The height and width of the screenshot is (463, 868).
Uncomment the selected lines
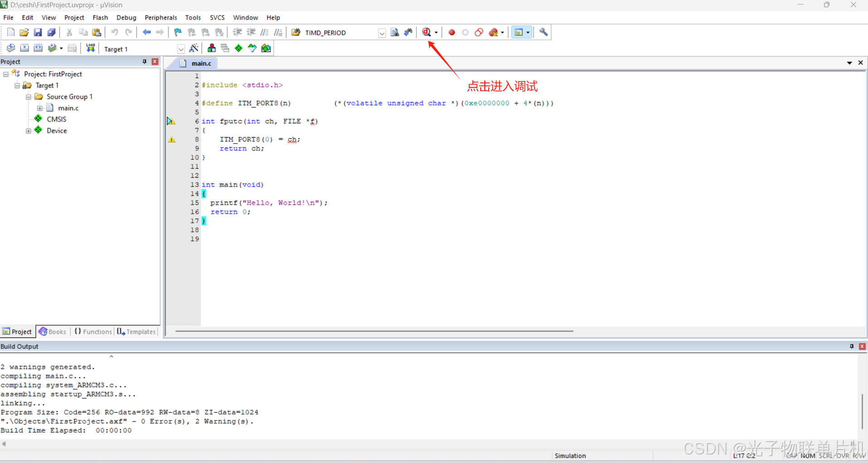278,32
